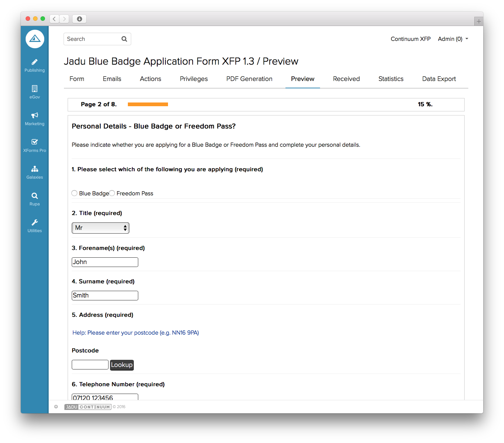Click the Jadu triangle logo
504x443 pixels.
tap(35, 39)
